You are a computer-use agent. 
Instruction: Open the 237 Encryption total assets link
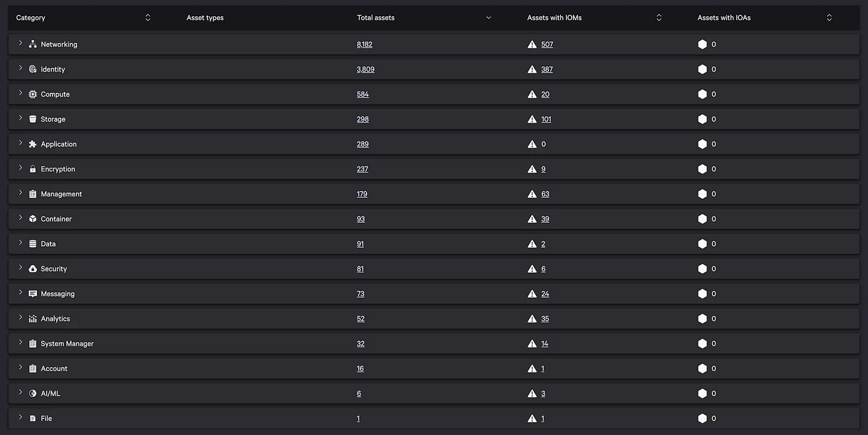click(x=362, y=169)
